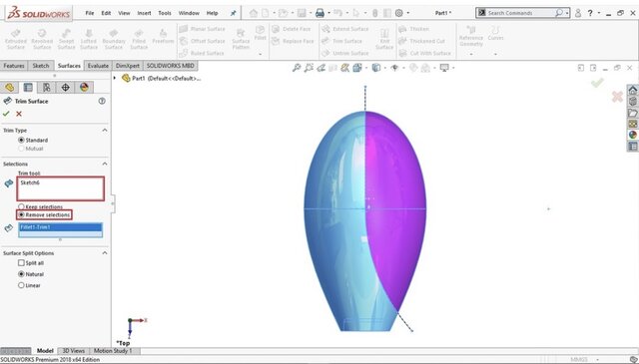Image resolution: width=639 pixels, height=364 pixels.
Task: Select the Replace Face tool
Action: tap(293, 41)
